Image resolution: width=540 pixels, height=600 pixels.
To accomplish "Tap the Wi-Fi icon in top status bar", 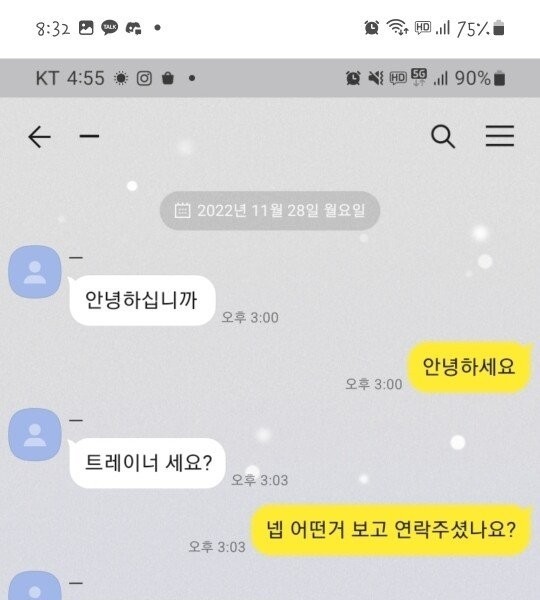I will pos(397,28).
